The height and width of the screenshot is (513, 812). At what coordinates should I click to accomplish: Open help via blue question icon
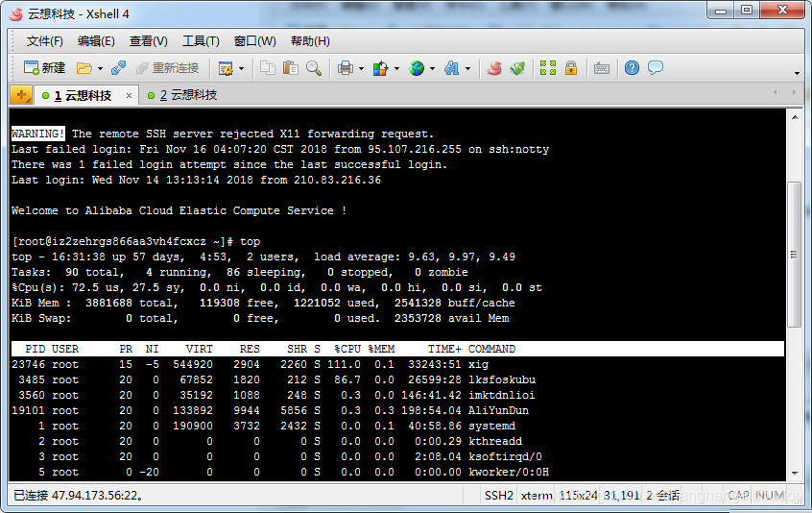pyautogui.click(x=632, y=68)
